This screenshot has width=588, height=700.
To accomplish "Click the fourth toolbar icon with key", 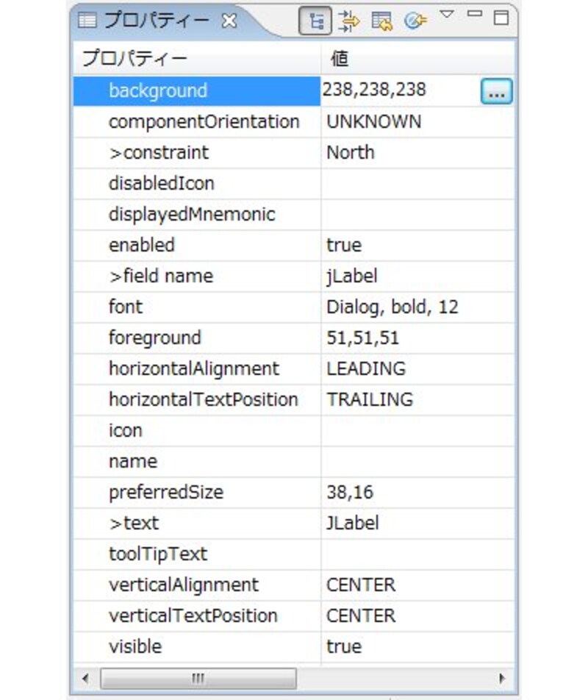I will pos(415,21).
